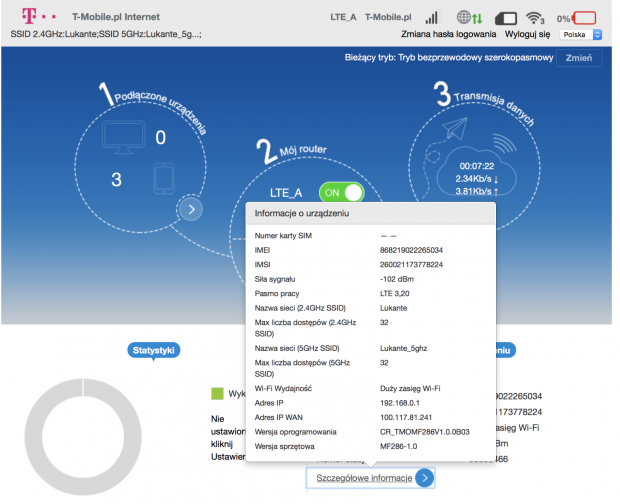Click Zmiana hasła logowania link
The image size is (620, 504).
coord(448,34)
